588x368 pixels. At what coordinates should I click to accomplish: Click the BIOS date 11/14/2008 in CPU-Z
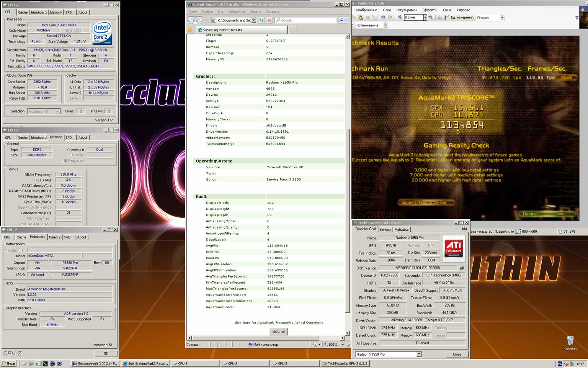70,300
